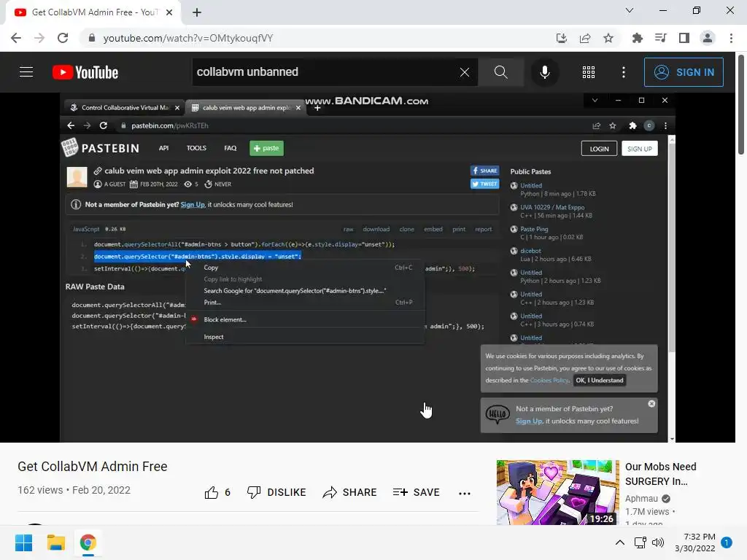Image resolution: width=747 pixels, height=560 pixels.
Task: Click OK, I Understand cookie button
Action: pos(600,380)
